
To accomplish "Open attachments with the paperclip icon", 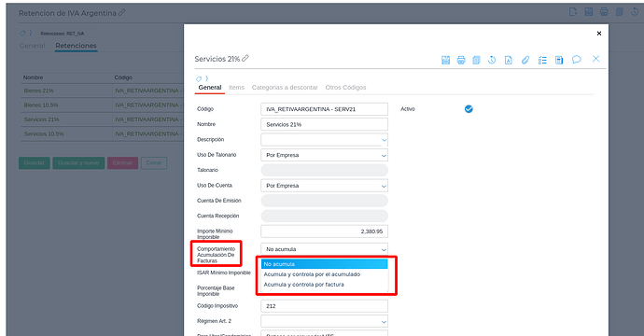I will click(525, 60).
